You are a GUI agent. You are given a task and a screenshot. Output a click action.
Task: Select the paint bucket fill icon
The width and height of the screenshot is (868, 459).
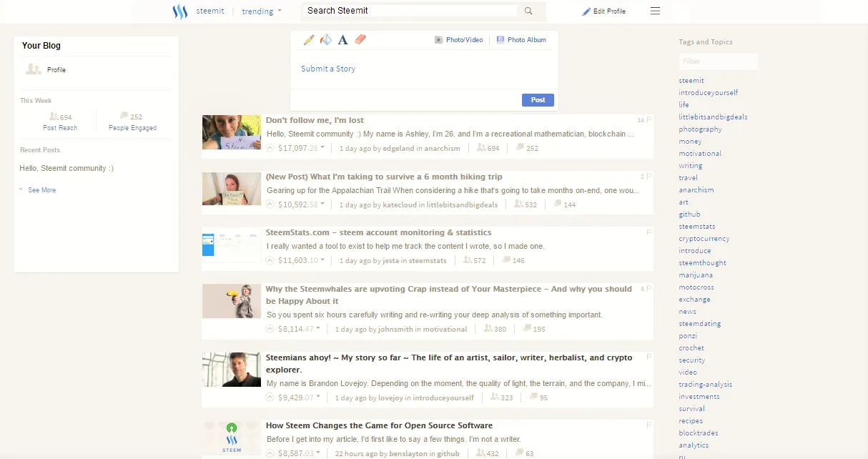326,40
